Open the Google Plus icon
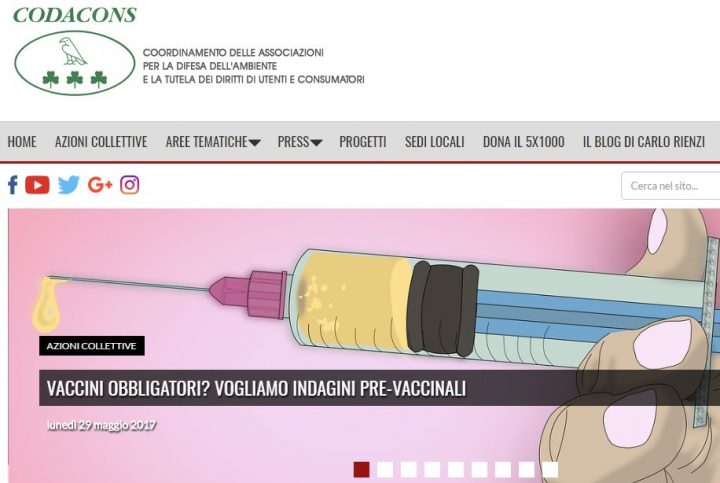The height and width of the screenshot is (483, 720). coord(100,185)
